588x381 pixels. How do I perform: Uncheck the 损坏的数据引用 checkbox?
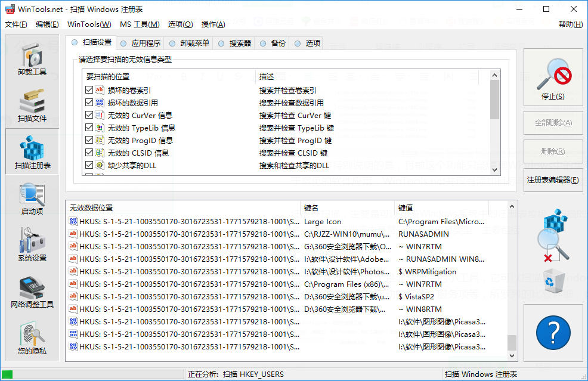click(89, 103)
